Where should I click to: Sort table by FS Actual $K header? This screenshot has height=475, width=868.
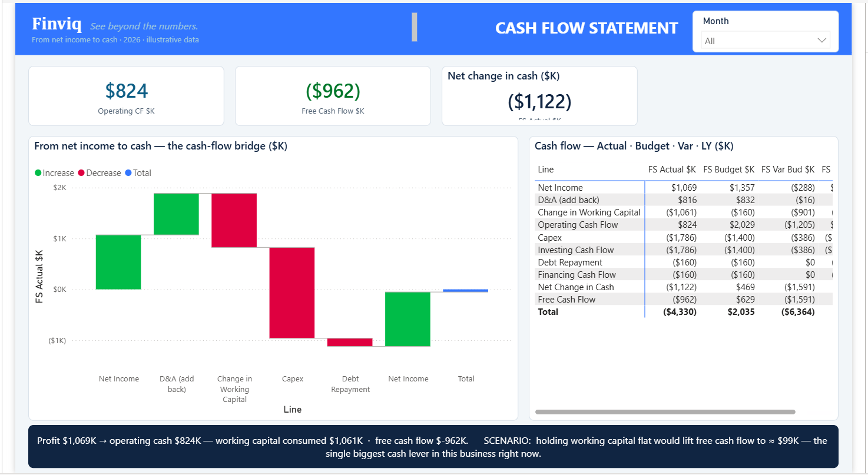coord(672,170)
